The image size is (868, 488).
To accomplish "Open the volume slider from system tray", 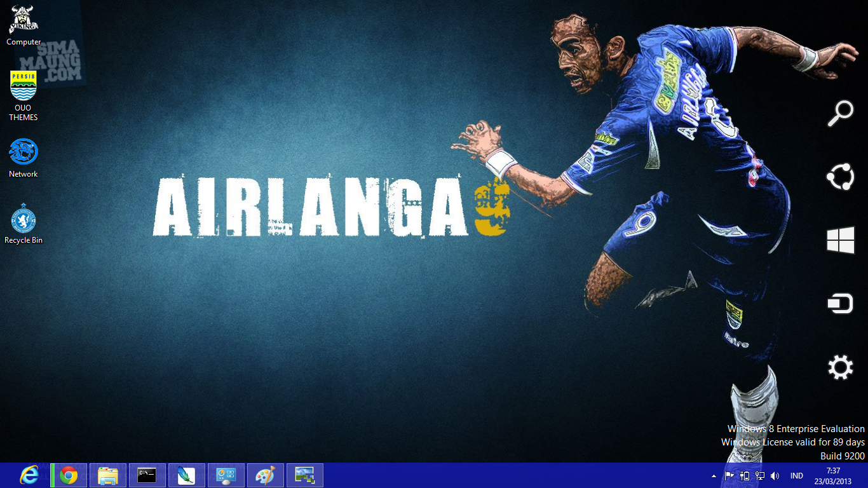I will [775, 475].
